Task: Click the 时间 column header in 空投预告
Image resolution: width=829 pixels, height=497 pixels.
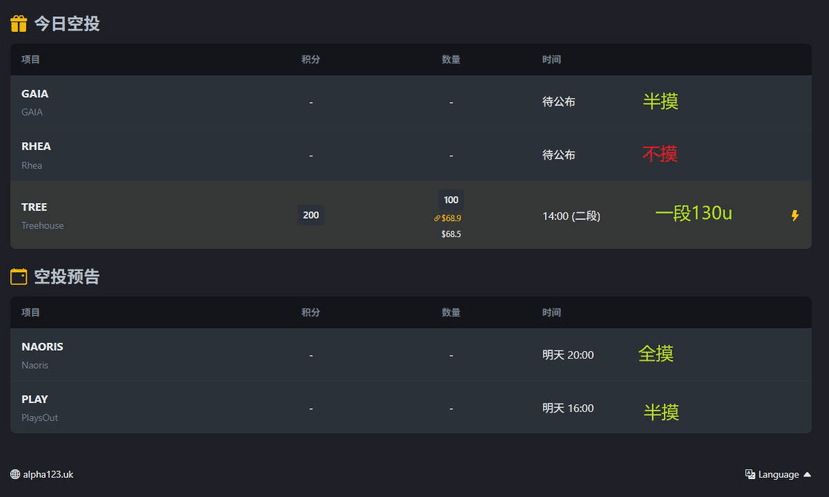Action: pos(551,312)
